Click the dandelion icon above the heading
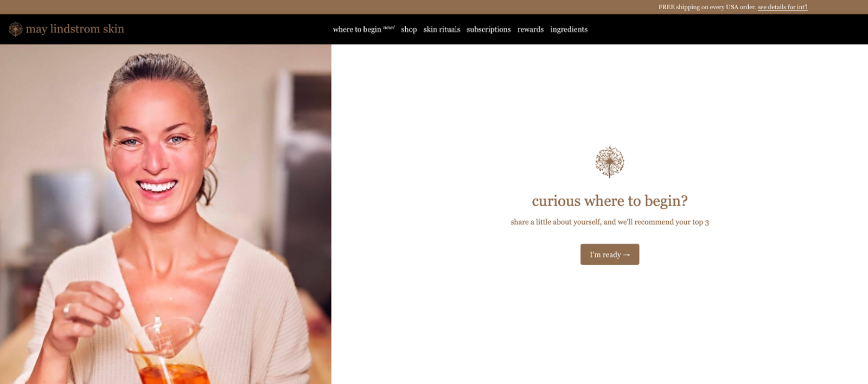 click(610, 162)
